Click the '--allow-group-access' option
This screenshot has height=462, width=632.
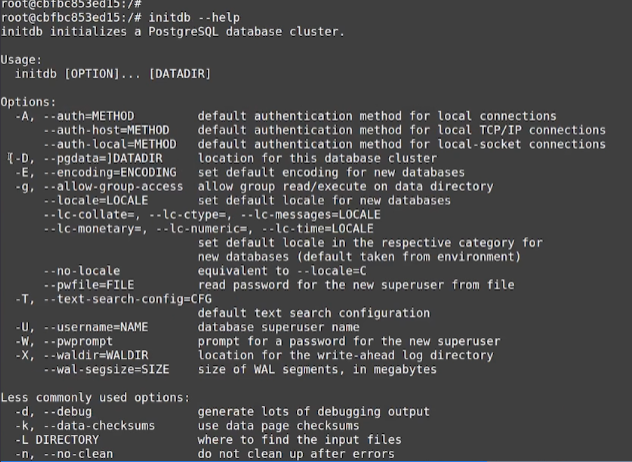click(x=113, y=187)
